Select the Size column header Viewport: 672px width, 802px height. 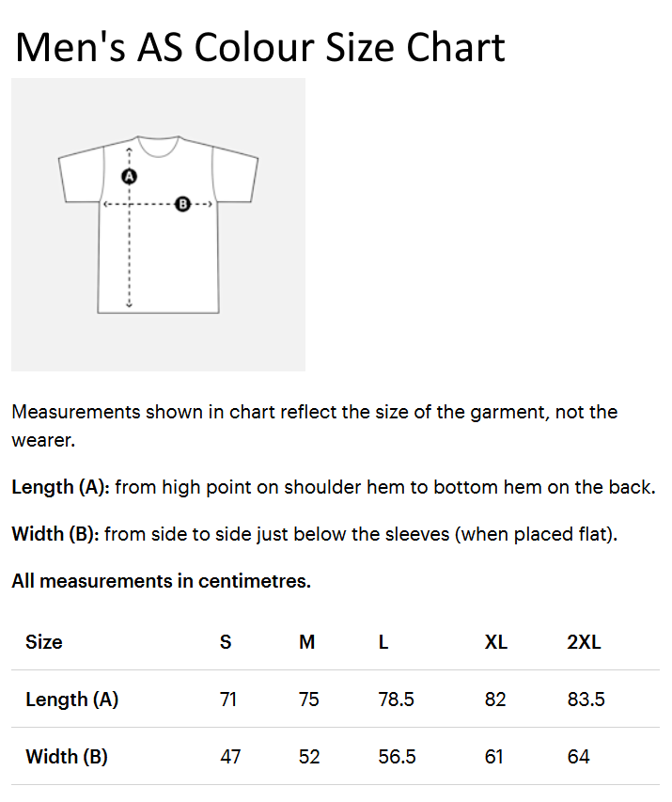point(44,642)
